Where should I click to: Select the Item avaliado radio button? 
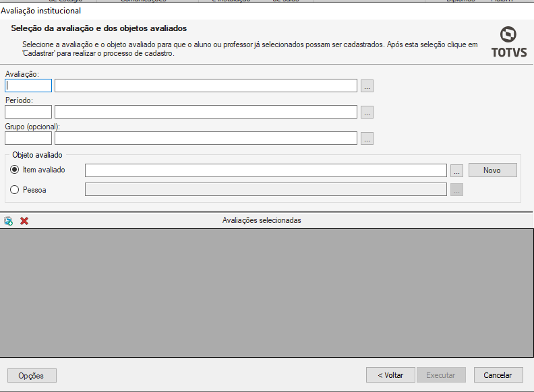point(15,170)
